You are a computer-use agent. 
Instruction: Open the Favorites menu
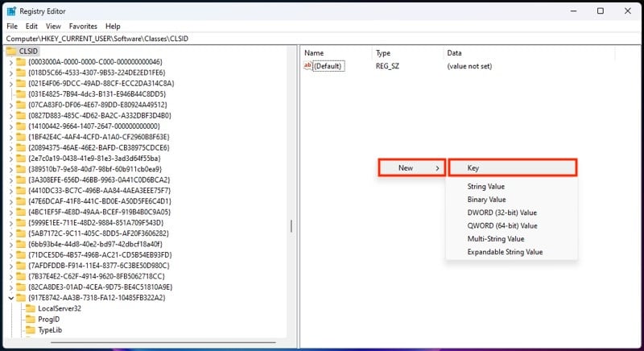[83, 26]
